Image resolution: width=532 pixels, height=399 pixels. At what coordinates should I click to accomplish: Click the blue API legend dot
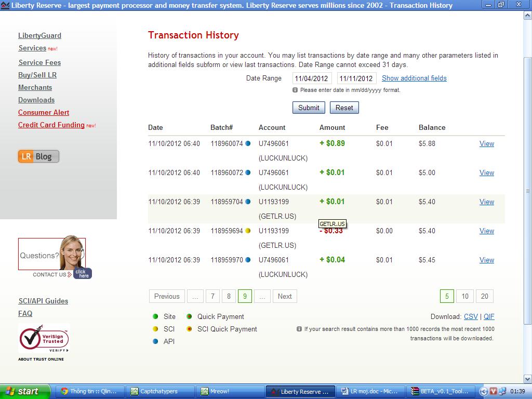click(155, 341)
